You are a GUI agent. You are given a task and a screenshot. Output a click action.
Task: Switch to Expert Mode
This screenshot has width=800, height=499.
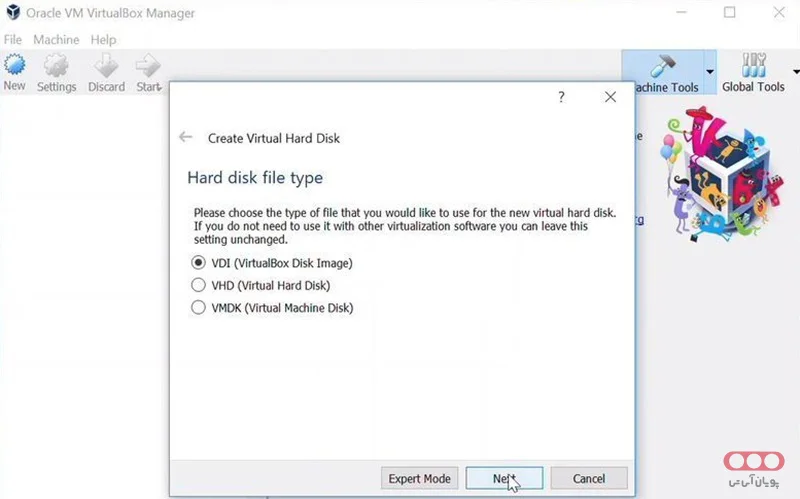pos(421,478)
